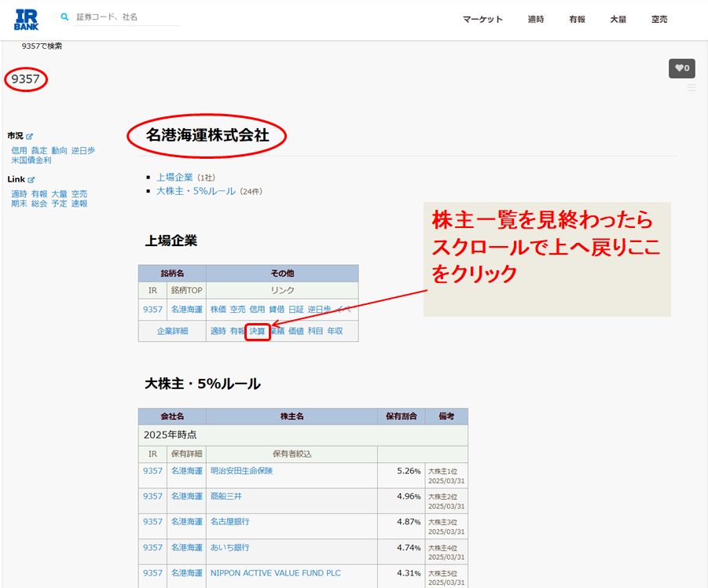Image resolution: width=708 pixels, height=588 pixels.
Task: Open the 決算 link in 企業詳細 row
Action: tap(258, 332)
